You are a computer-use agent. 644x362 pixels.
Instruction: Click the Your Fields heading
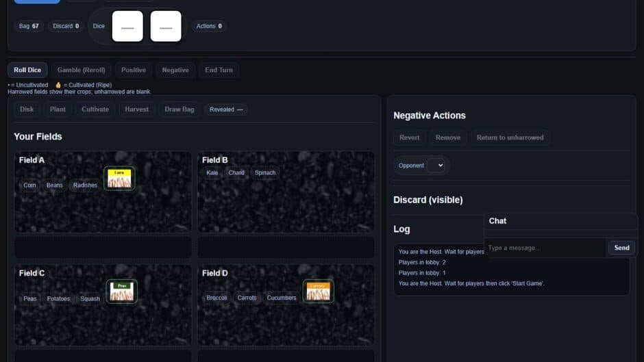(x=38, y=137)
